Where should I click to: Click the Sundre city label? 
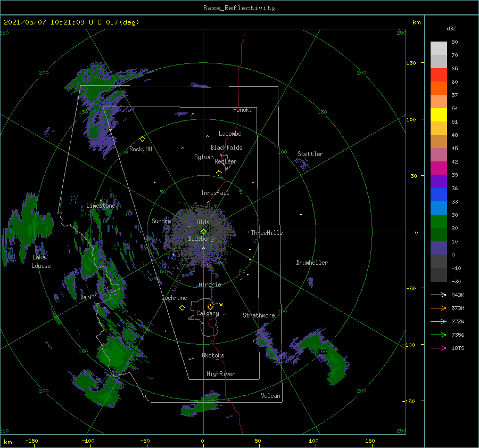161,221
